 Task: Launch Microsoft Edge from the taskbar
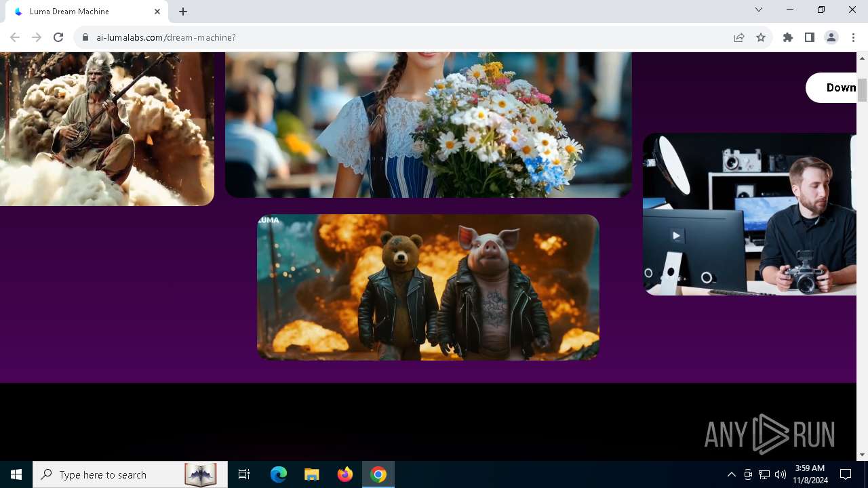[279, 474]
